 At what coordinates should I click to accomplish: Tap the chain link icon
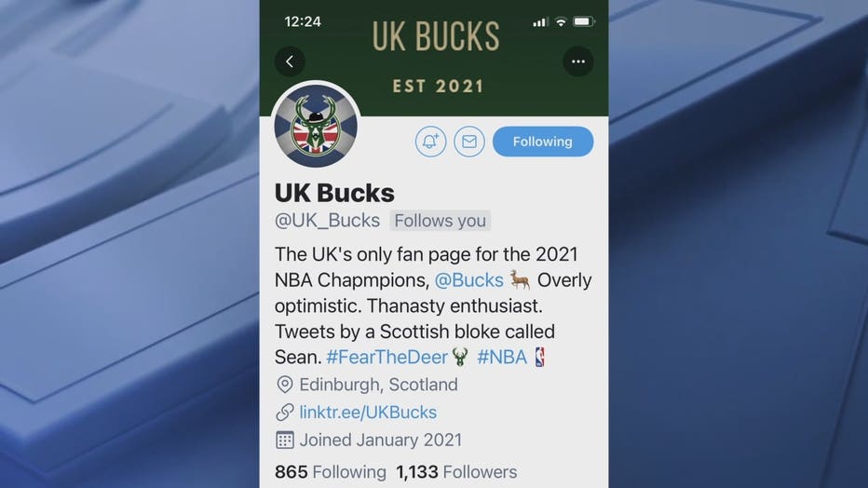285,413
